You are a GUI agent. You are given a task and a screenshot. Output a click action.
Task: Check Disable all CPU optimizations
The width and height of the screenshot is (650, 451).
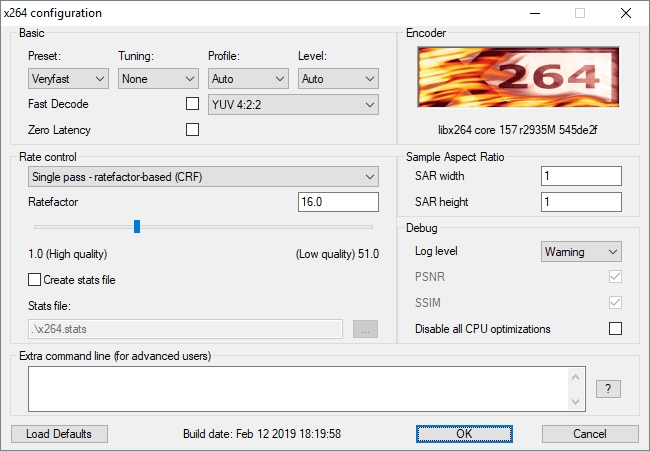615,329
